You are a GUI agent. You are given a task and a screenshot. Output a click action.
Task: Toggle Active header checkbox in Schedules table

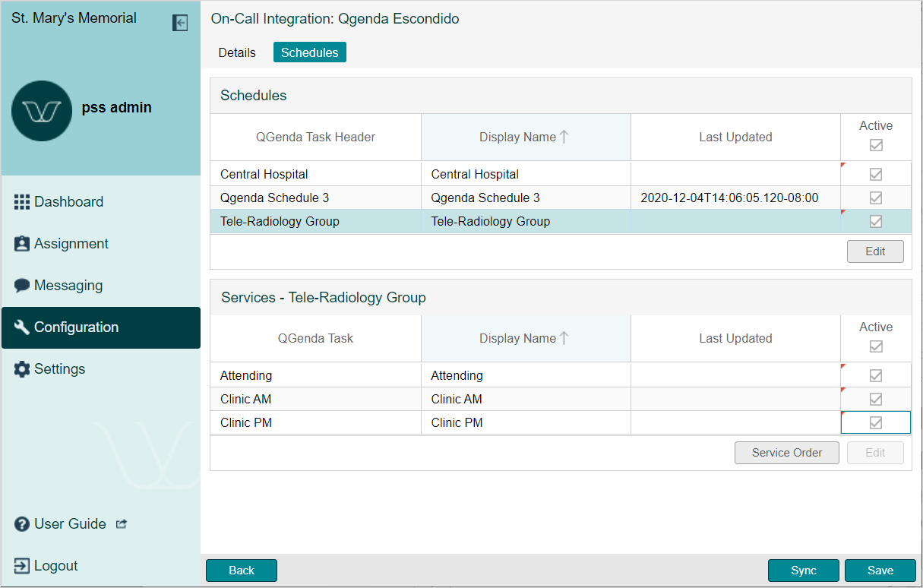876,145
